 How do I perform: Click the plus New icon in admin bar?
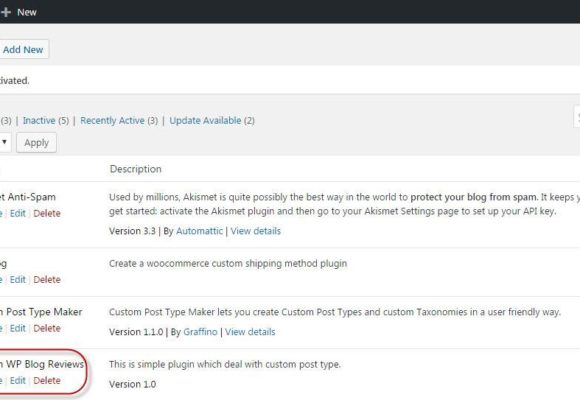6,12
